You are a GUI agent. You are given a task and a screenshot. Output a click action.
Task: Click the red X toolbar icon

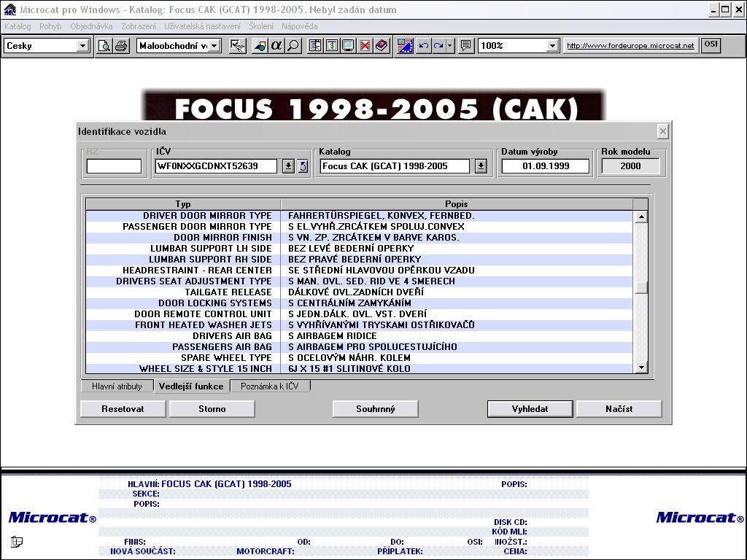365,46
